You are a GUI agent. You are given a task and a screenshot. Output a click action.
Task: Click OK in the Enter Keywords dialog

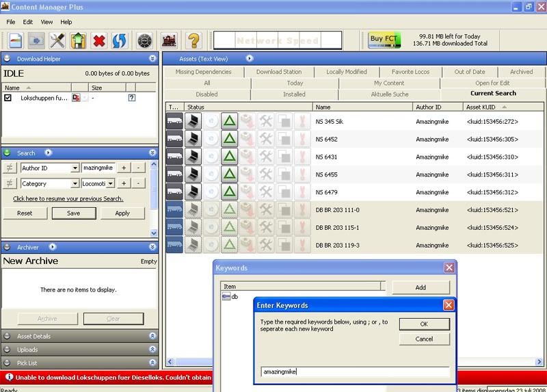(424, 324)
